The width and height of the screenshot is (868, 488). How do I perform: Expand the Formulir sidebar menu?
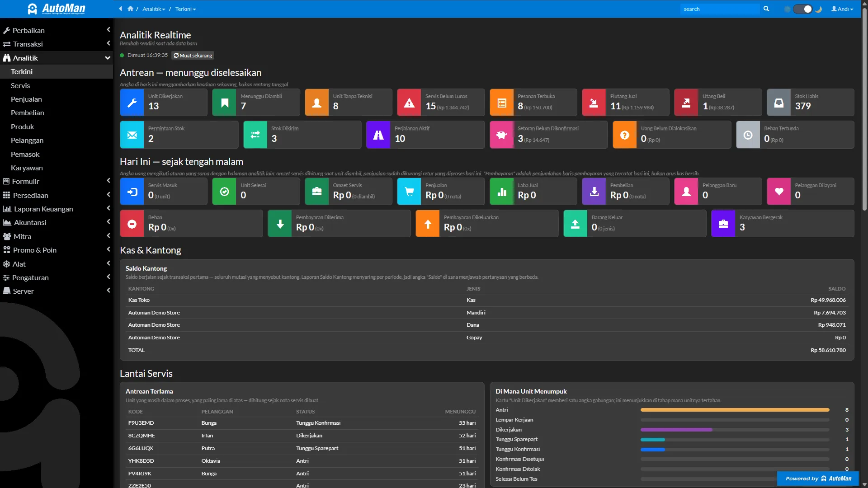click(x=57, y=181)
